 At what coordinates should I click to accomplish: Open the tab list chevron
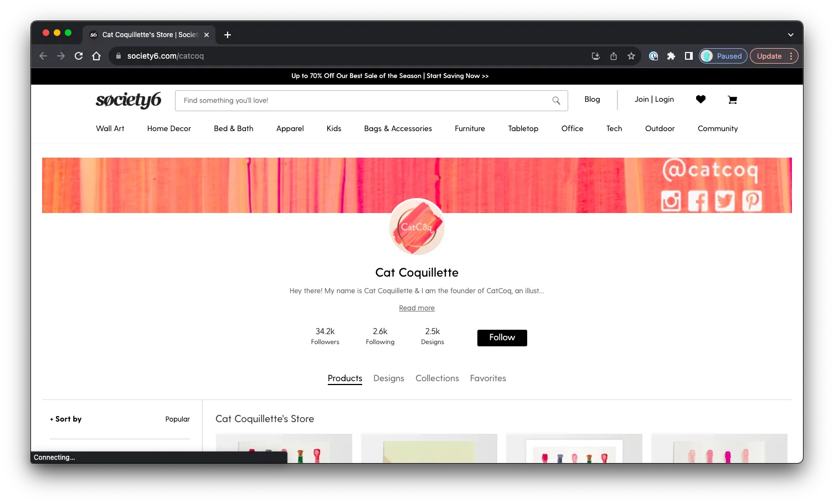point(791,35)
